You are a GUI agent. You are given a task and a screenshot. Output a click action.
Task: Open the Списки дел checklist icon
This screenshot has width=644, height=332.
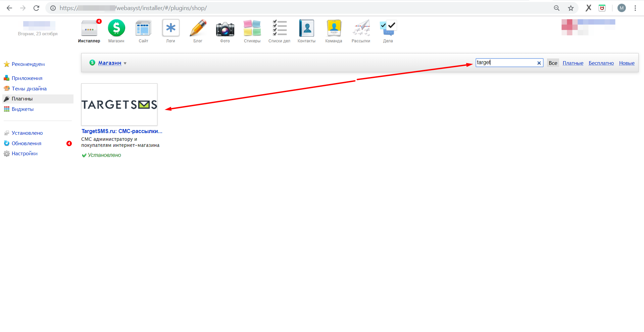click(280, 28)
